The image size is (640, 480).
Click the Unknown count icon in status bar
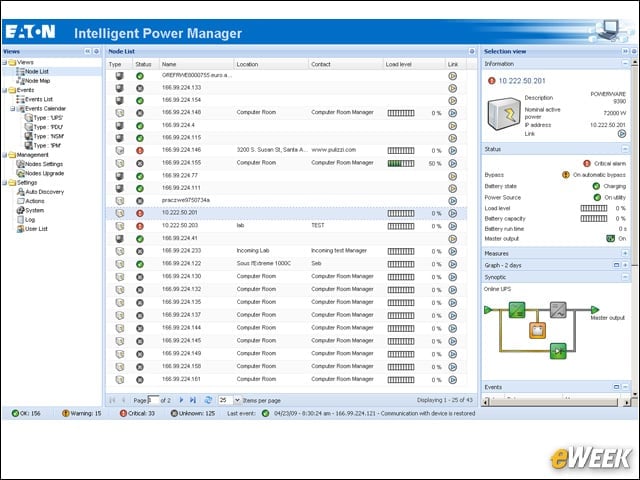(x=174, y=413)
